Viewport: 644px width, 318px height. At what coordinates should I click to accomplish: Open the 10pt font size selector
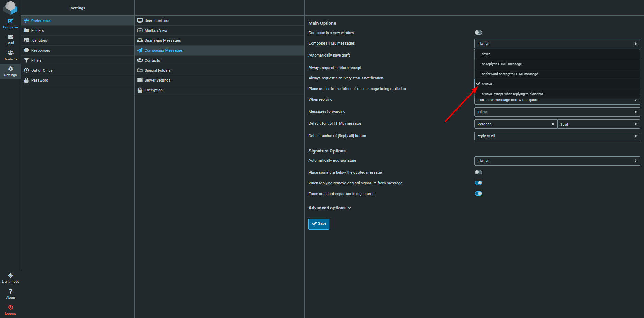[x=598, y=124]
